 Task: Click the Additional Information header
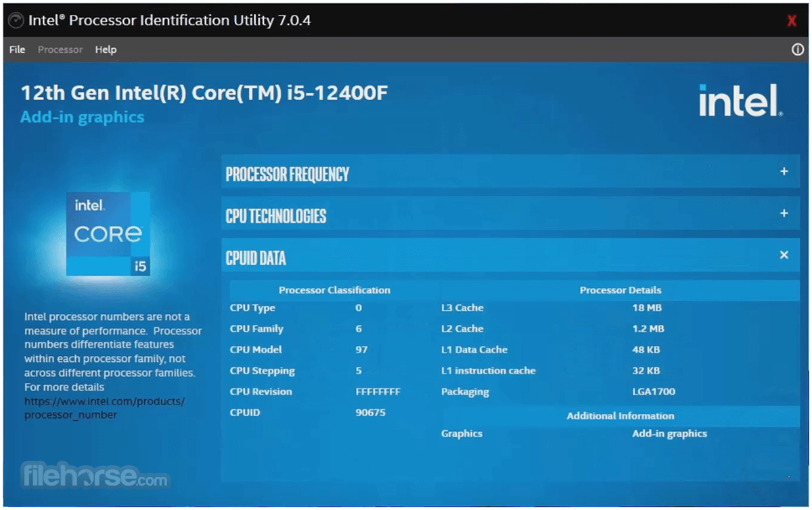[x=621, y=416]
